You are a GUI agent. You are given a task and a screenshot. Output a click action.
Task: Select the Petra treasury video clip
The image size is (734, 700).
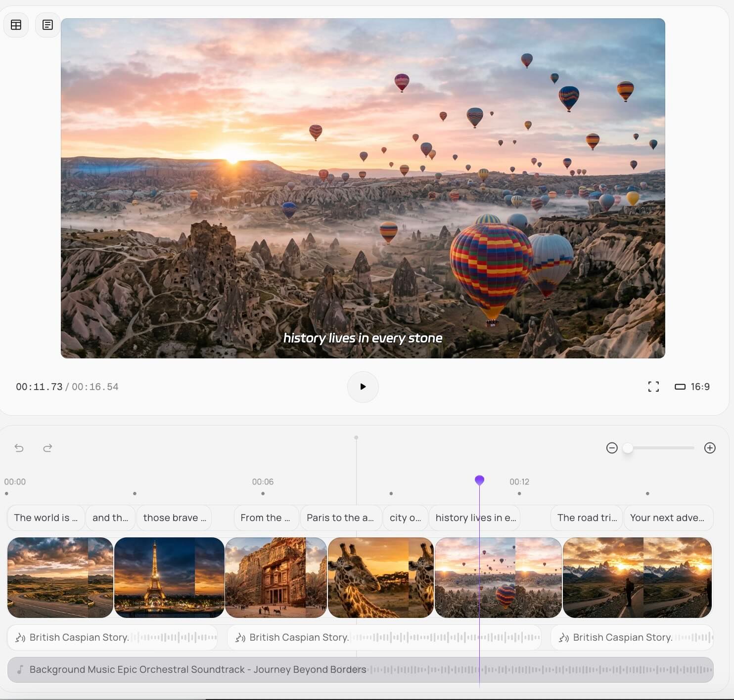tap(275, 577)
